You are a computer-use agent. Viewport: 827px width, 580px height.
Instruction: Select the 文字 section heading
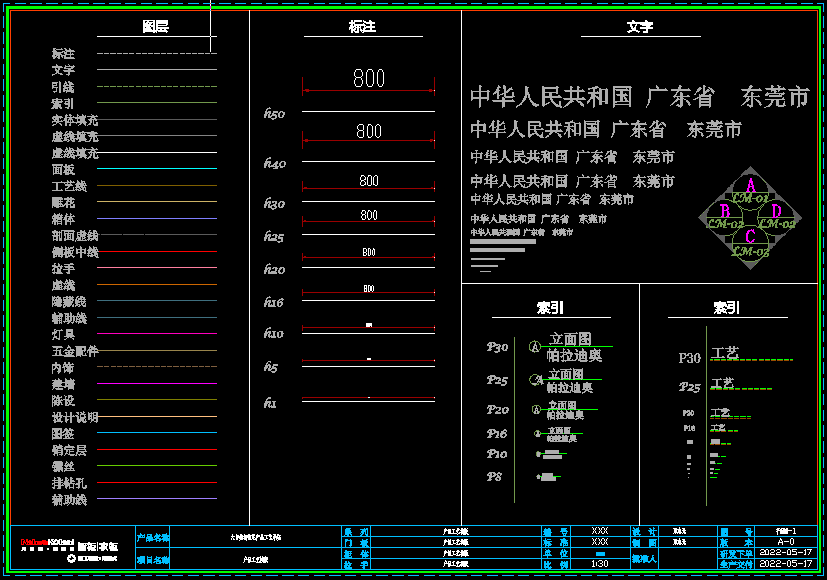coord(640,27)
